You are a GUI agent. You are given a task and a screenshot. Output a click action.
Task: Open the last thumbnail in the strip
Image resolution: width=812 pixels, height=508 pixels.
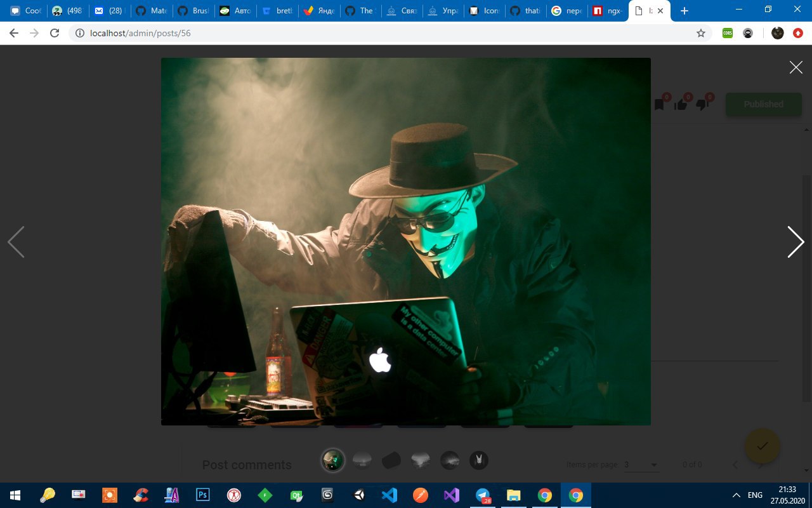pos(479,460)
